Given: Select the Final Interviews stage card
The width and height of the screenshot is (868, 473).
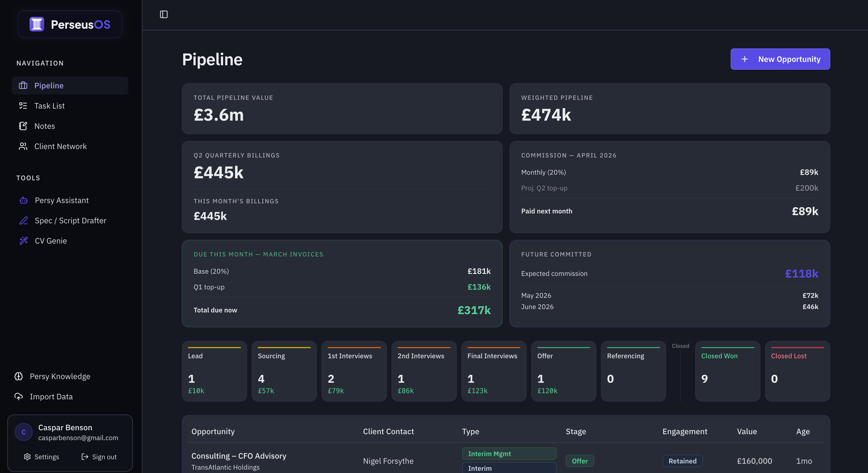Looking at the screenshot, I should pyautogui.click(x=494, y=371).
